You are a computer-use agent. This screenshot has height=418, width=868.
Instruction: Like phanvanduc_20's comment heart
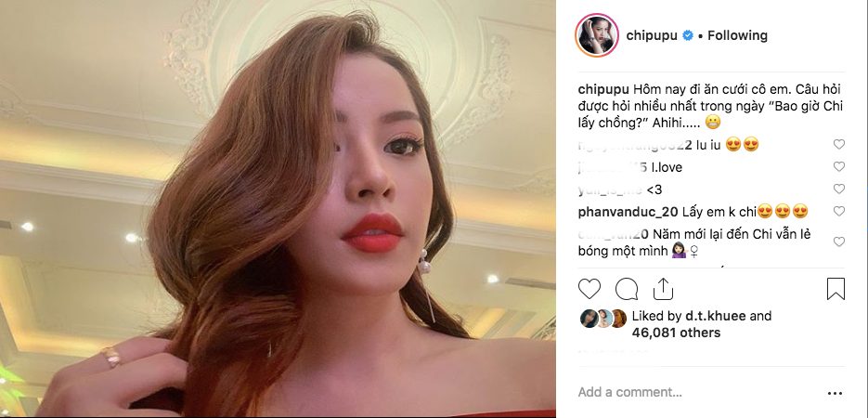839,211
